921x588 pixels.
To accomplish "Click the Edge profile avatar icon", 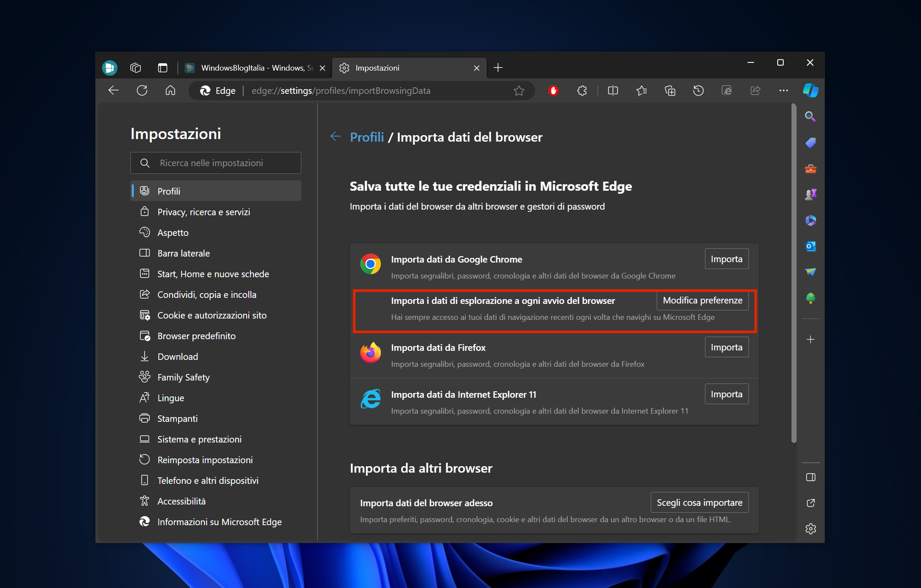I will (110, 68).
